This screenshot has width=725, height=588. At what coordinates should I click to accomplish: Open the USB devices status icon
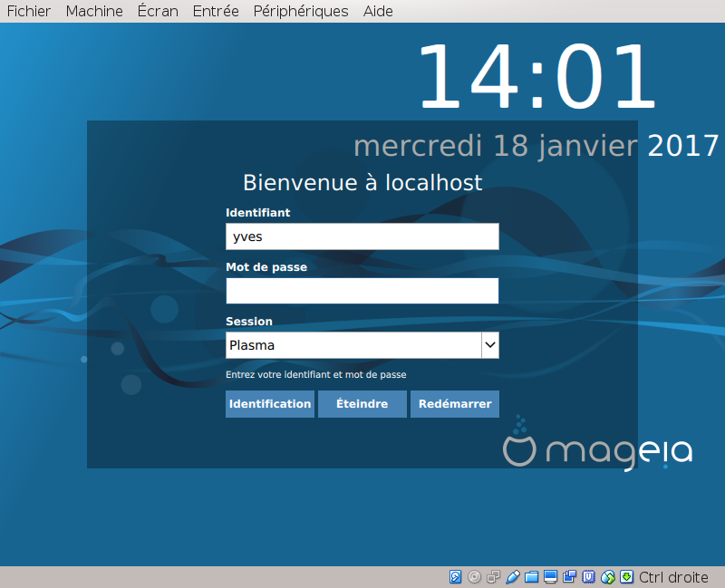pos(513,577)
